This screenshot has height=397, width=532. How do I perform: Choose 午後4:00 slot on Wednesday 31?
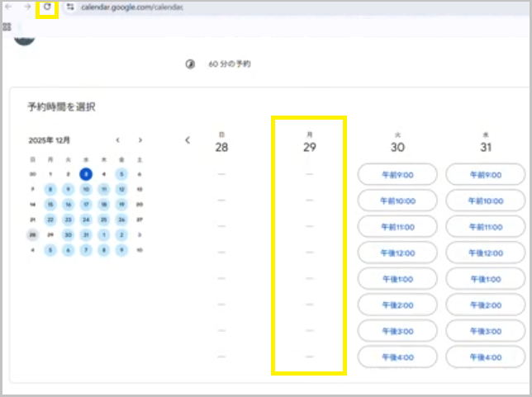(x=486, y=357)
